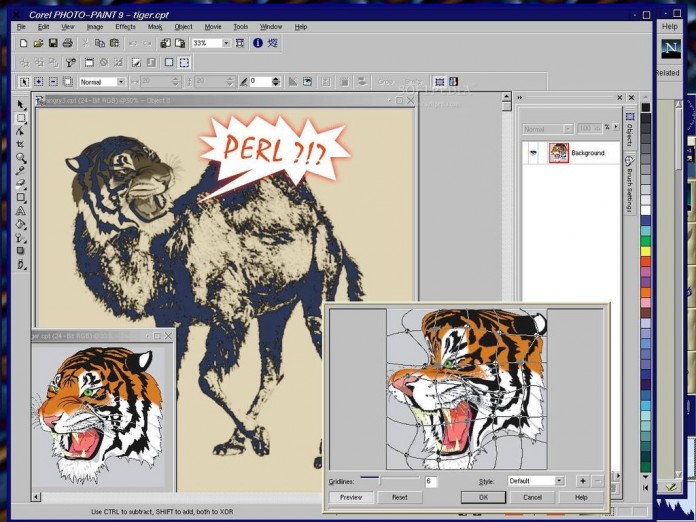
Task: Toggle additive mask mode button
Action: point(39,82)
